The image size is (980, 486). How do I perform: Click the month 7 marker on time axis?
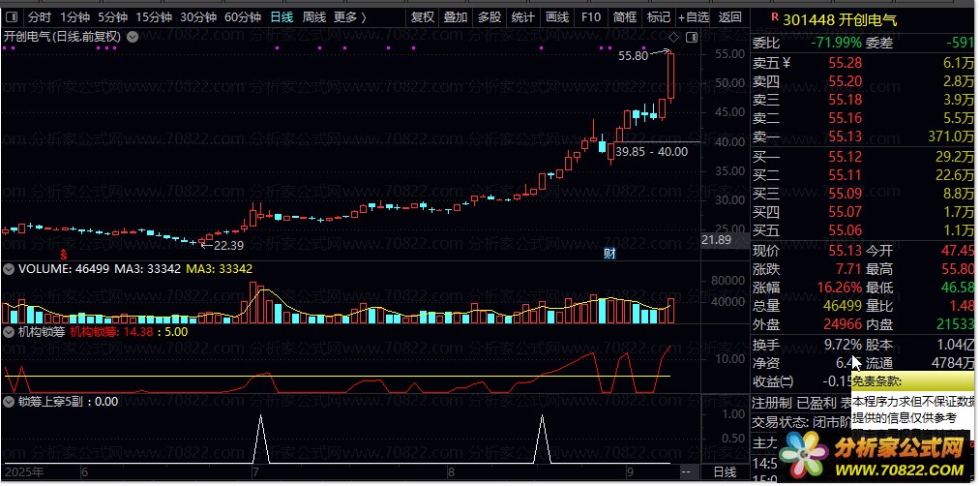(x=255, y=471)
